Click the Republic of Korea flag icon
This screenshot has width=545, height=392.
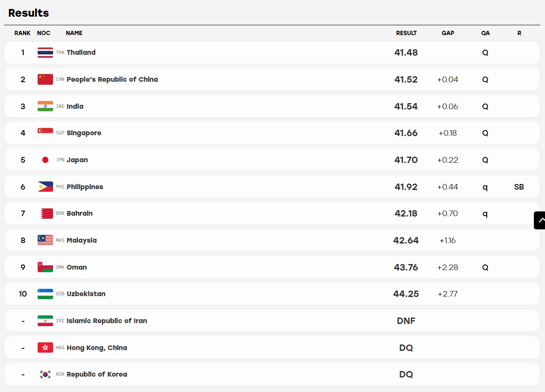point(45,374)
